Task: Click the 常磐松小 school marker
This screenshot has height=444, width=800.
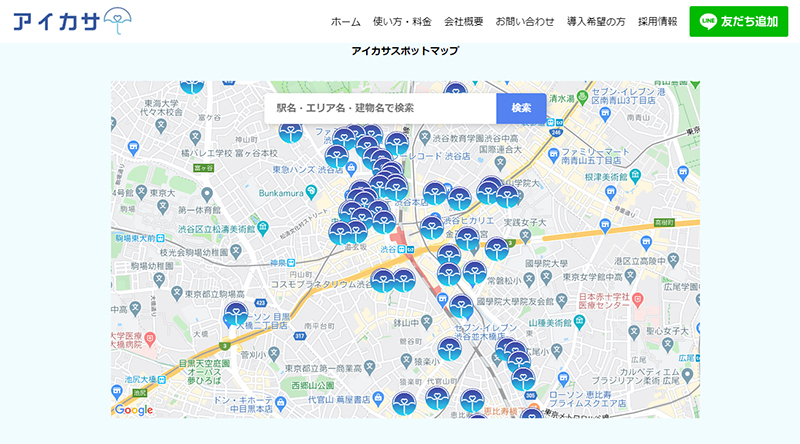Action: tap(529, 280)
